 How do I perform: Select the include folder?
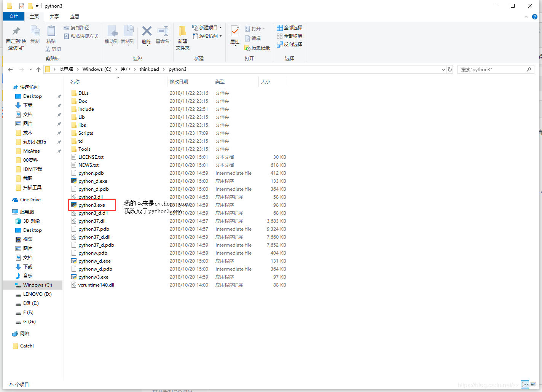tap(86, 109)
